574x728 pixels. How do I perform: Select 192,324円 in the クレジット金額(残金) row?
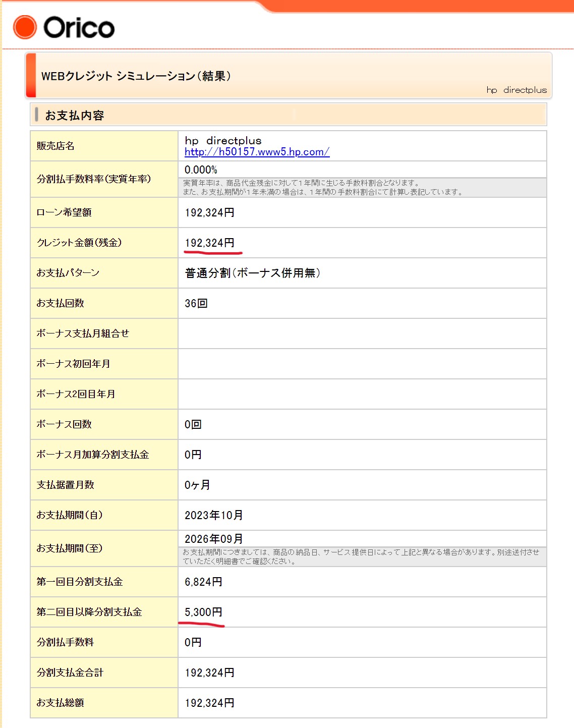click(x=209, y=243)
